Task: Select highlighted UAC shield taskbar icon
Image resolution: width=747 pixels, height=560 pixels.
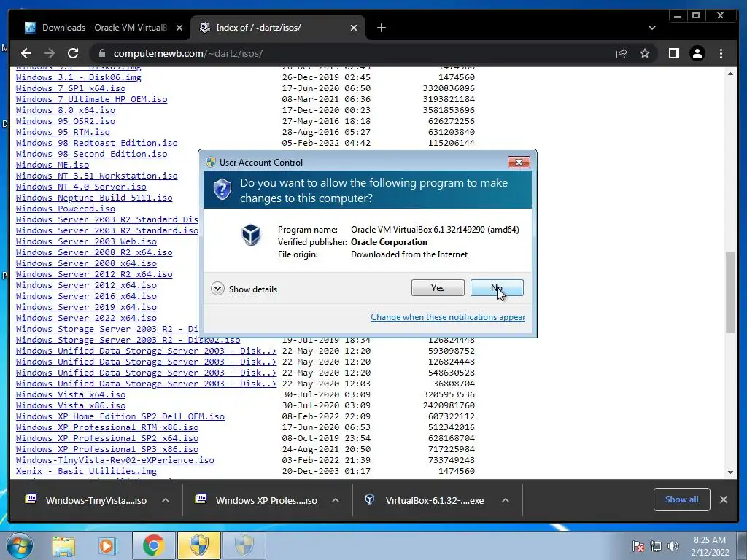Action: 199,545
